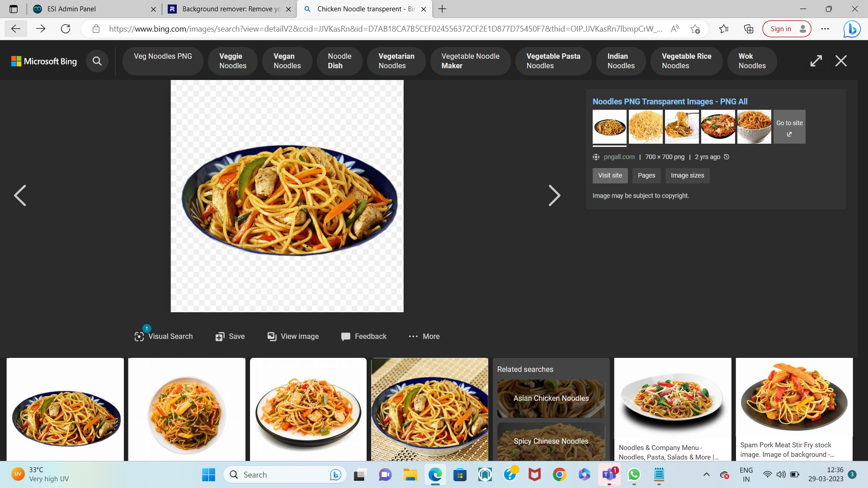The height and width of the screenshot is (488, 868).
Task: Open Spam Pork Meat Stir Fry result
Action: point(794,409)
